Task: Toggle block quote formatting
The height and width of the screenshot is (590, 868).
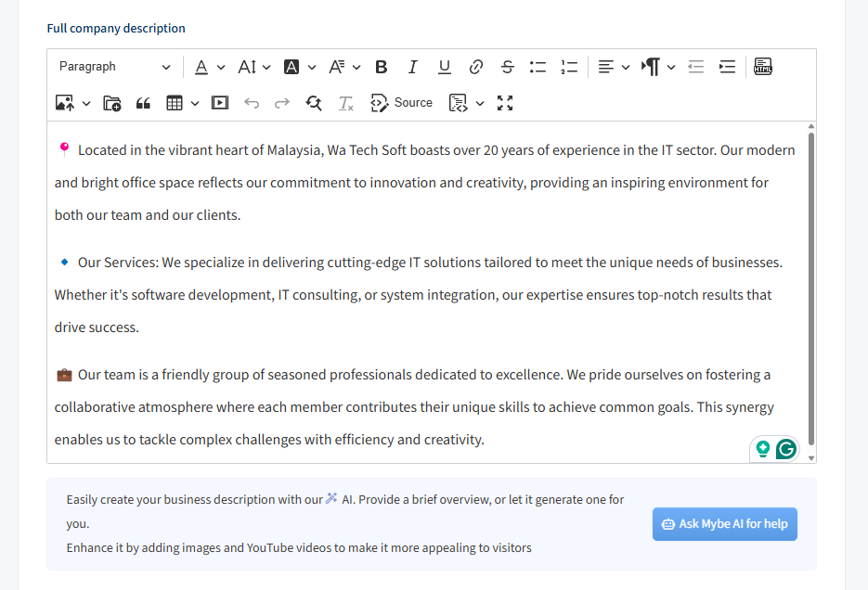Action: 143,103
